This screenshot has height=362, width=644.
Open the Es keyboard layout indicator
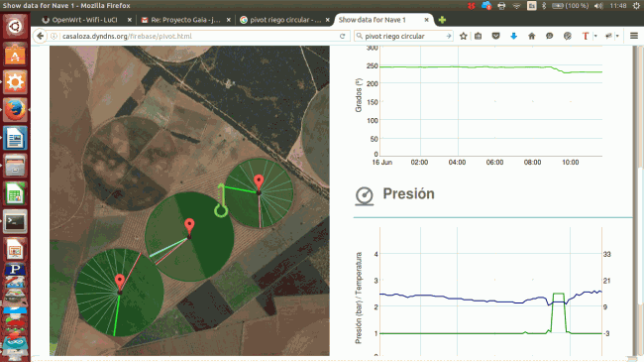point(531,6)
